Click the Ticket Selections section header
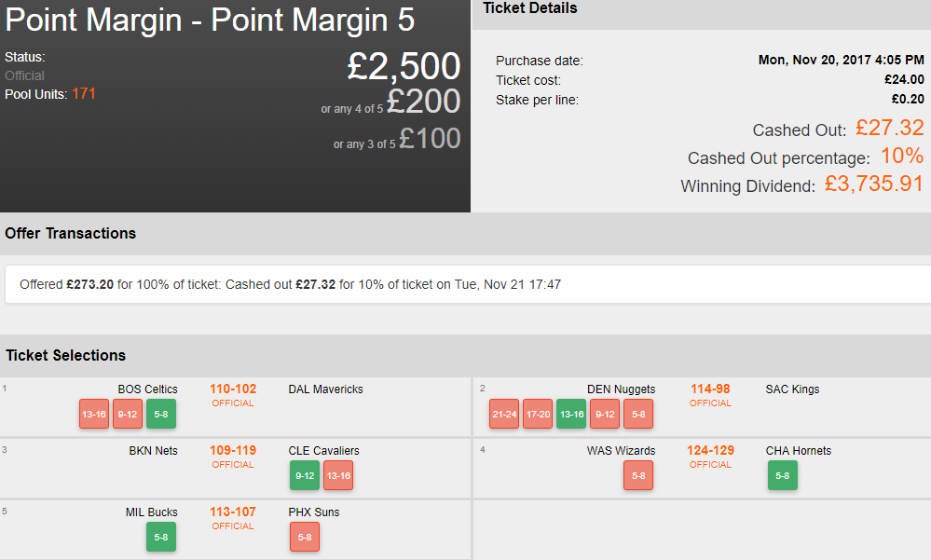The height and width of the screenshot is (560, 931). 66,355
